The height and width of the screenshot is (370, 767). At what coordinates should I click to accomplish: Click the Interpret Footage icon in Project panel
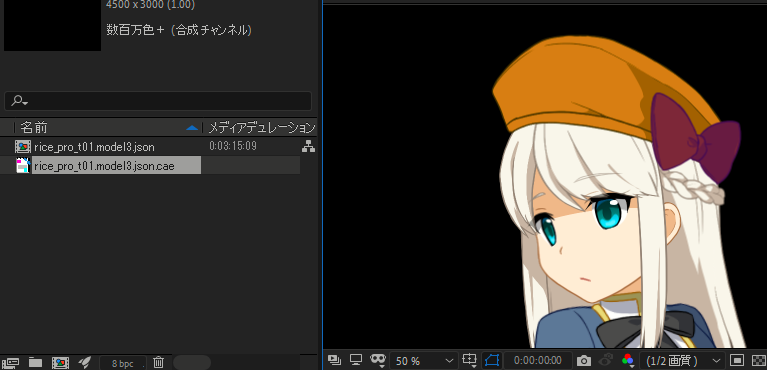point(11,363)
